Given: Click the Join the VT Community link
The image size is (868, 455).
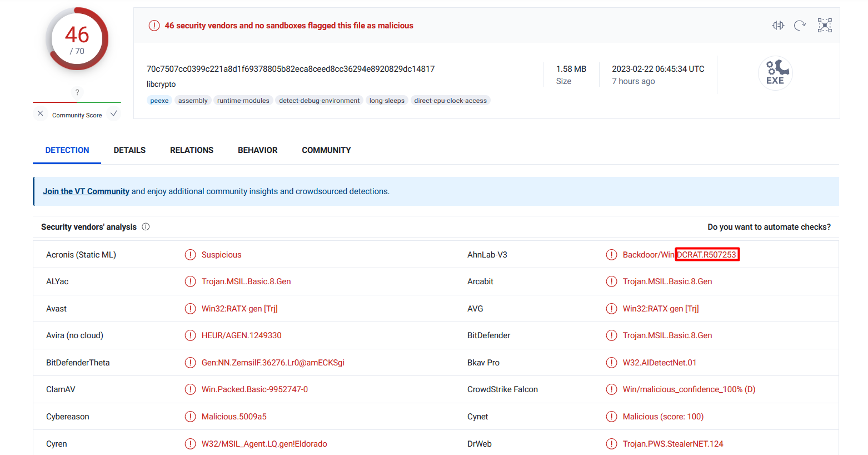Looking at the screenshot, I should tap(86, 191).
